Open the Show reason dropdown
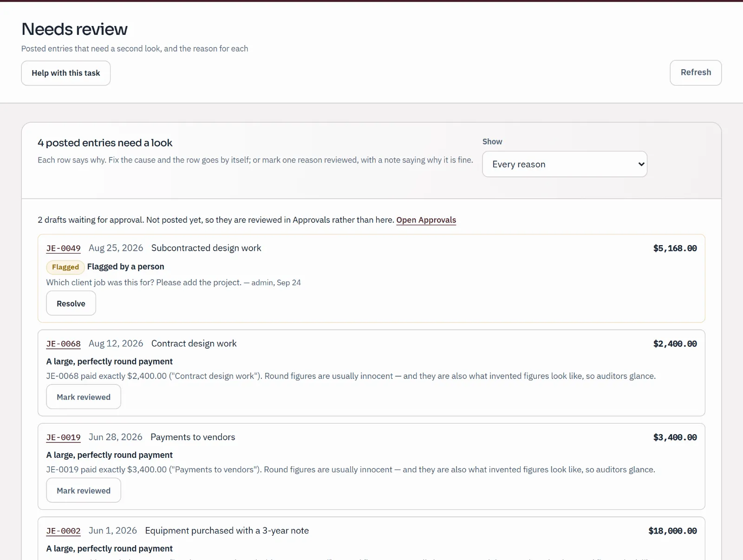743x560 pixels. pyautogui.click(x=565, y=164)
